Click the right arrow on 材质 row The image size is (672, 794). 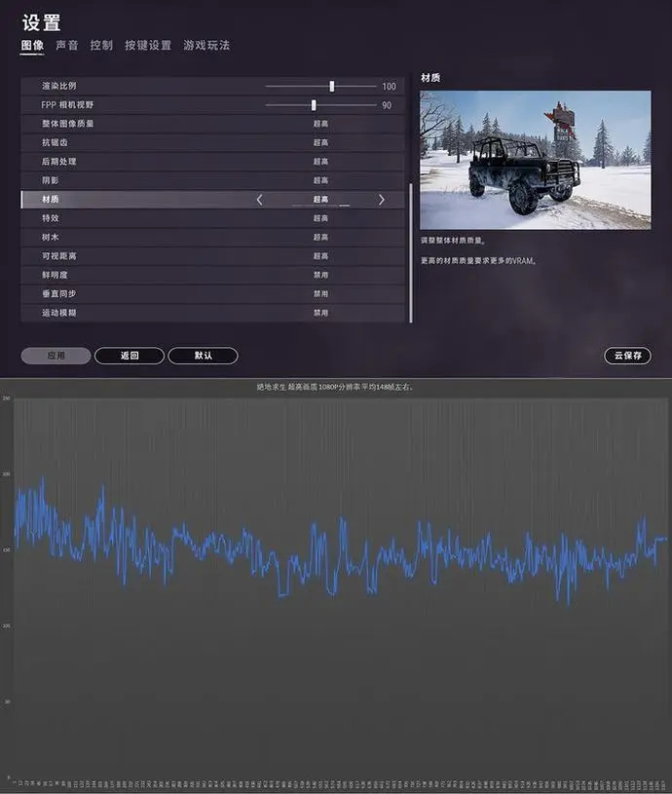point(381,200)
